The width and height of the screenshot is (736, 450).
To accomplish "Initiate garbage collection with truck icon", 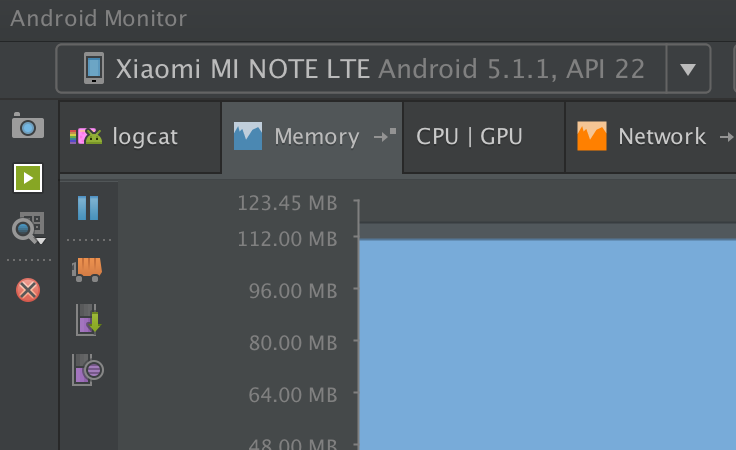I will (x=87, y=269).
